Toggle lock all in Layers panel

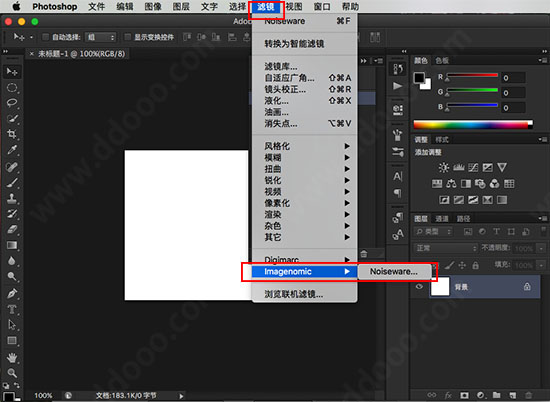coord(475,265)
